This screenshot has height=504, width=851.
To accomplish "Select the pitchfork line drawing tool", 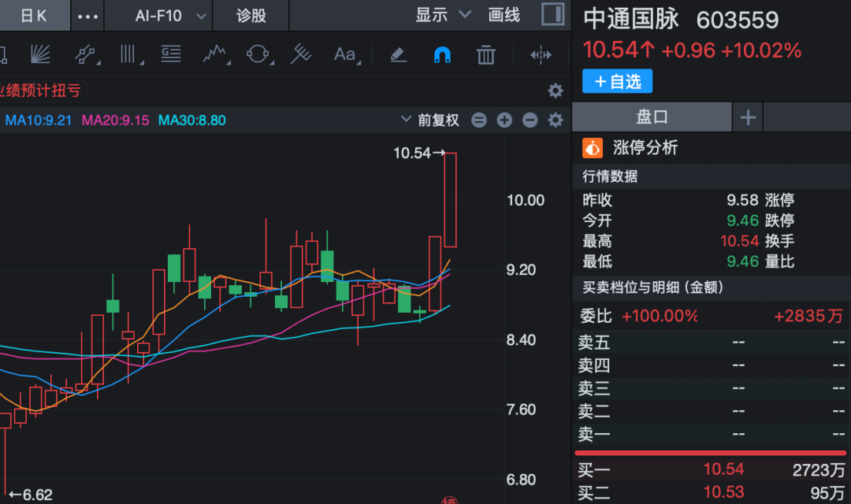I will [301, 54].
